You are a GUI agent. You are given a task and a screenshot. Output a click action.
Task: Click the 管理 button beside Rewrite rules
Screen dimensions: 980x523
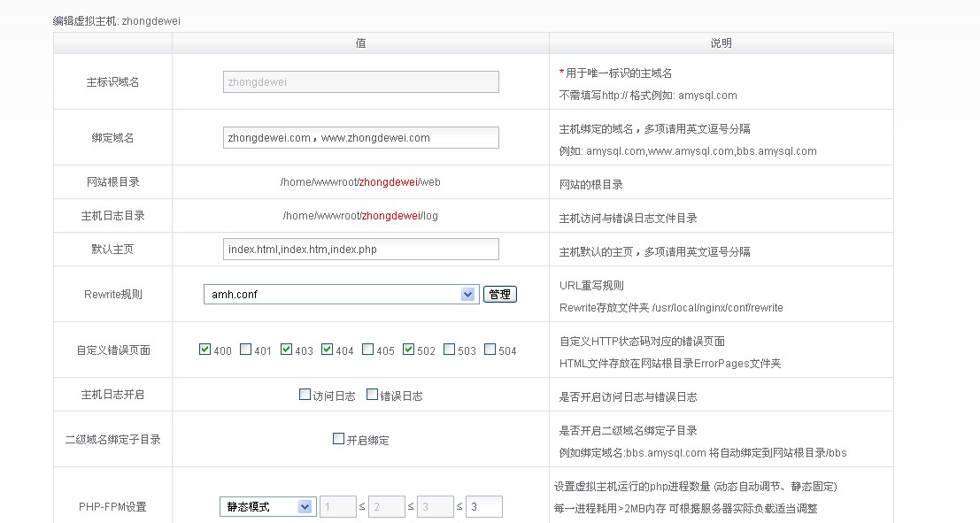[x=499, y=295]
